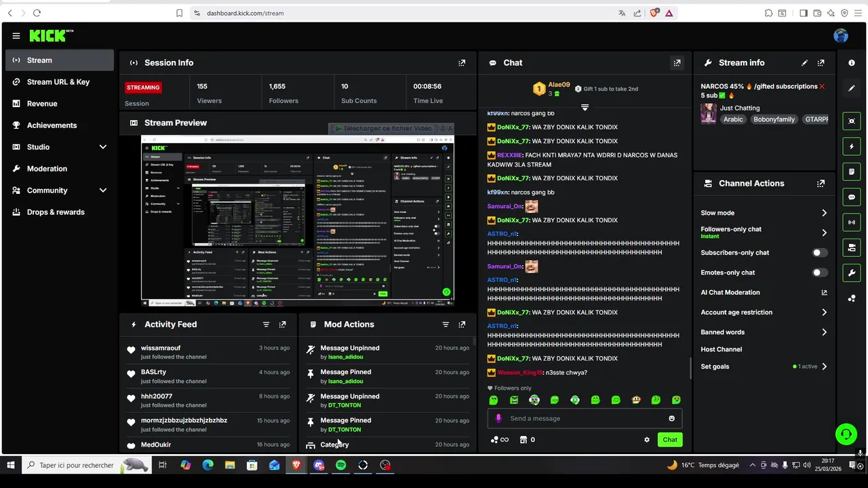This screenshot has height=488, width=868.
Task: Open the hamburger menu next to Kick logo
Action: pyautogui.click(x=16, y=36)
